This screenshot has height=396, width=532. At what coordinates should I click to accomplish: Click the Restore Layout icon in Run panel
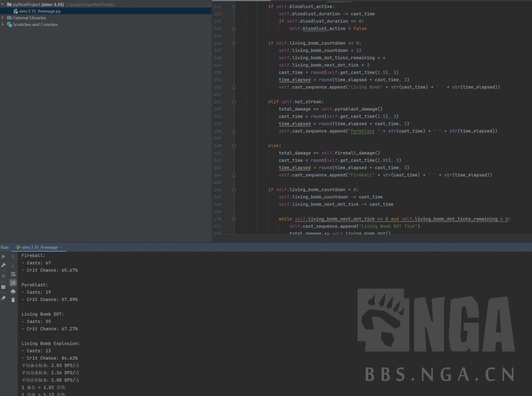(4, 286)
